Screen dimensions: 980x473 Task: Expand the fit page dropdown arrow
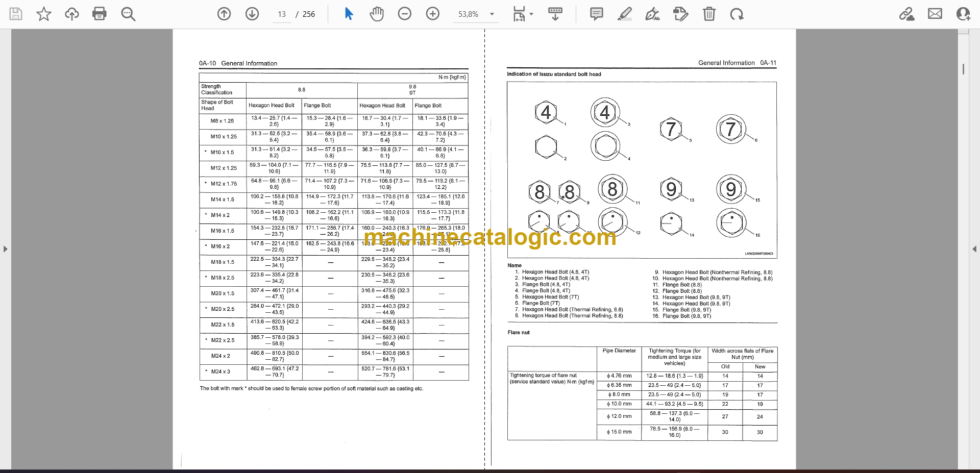tap(531, 14)
